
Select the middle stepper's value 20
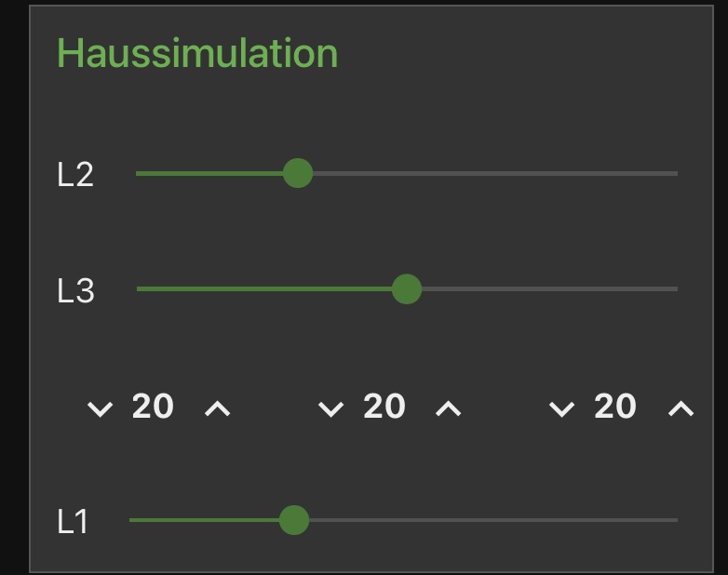click(x=384, y=407)
